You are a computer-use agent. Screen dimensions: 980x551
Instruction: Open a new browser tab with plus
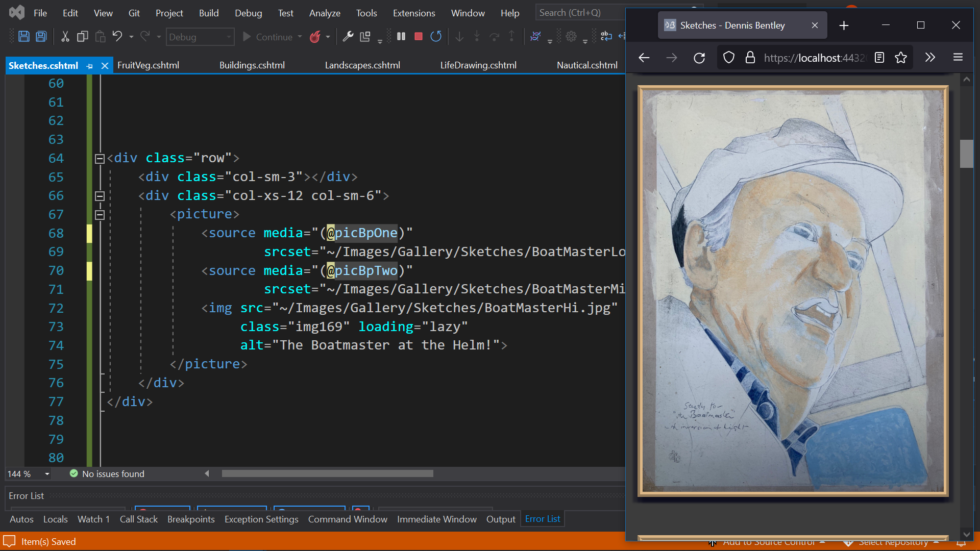click(x=844, y=26)
